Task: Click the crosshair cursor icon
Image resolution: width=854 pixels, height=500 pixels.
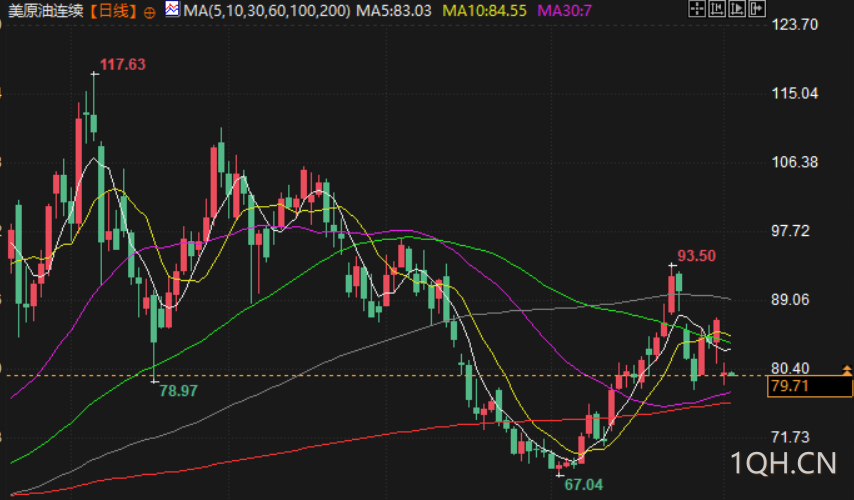Action: [697, 8]
